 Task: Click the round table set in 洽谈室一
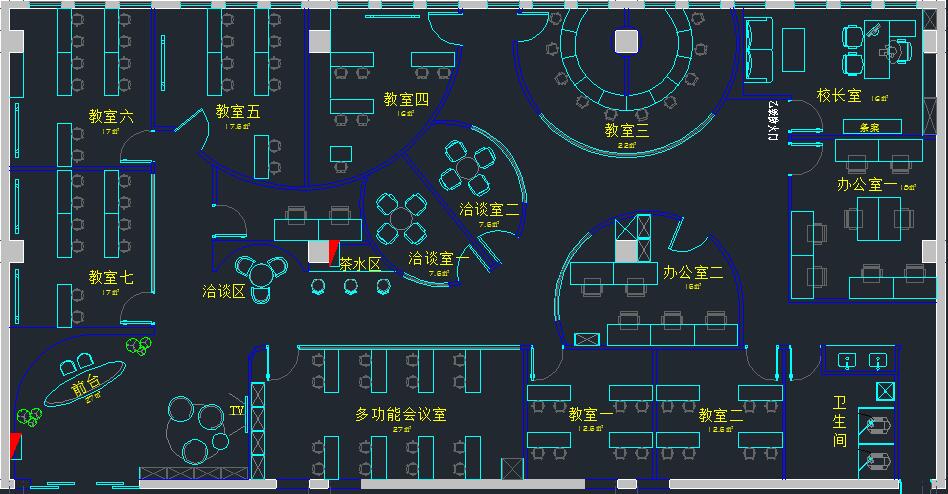pyautogui.click(x=401, y=217)
